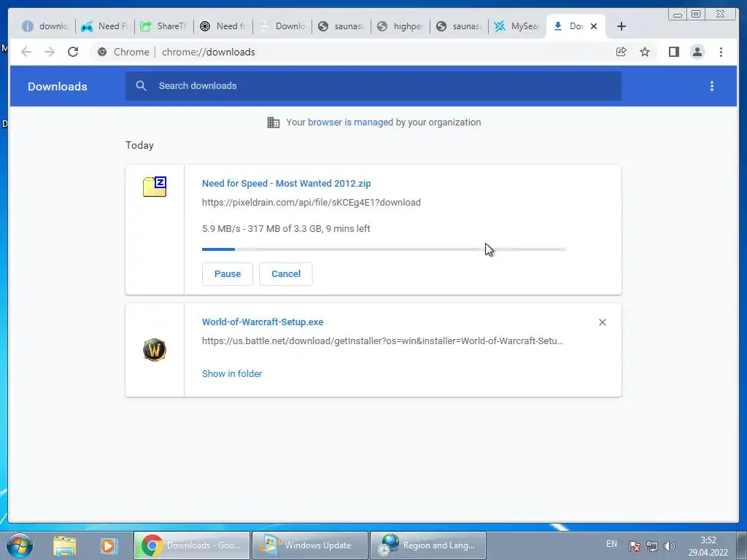Click the EN language indicator
Viewport: 747px width, 560px height.
click(612, 544)
